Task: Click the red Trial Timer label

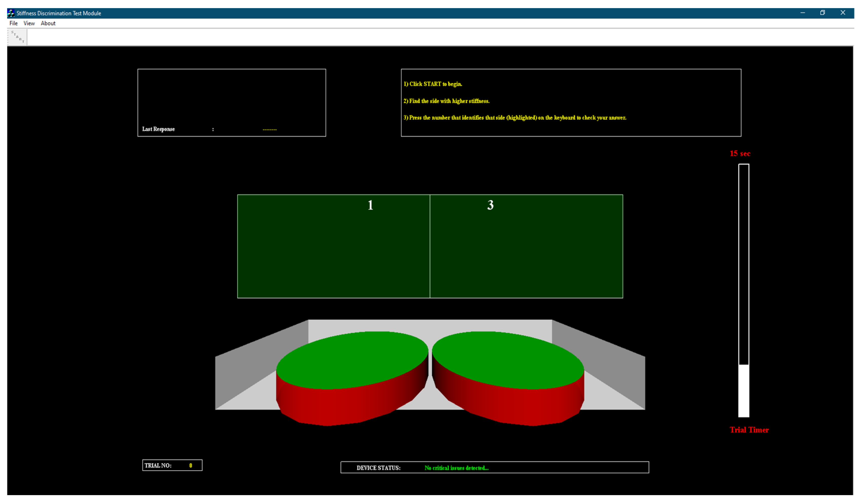Action: click(x=749, y=430)
